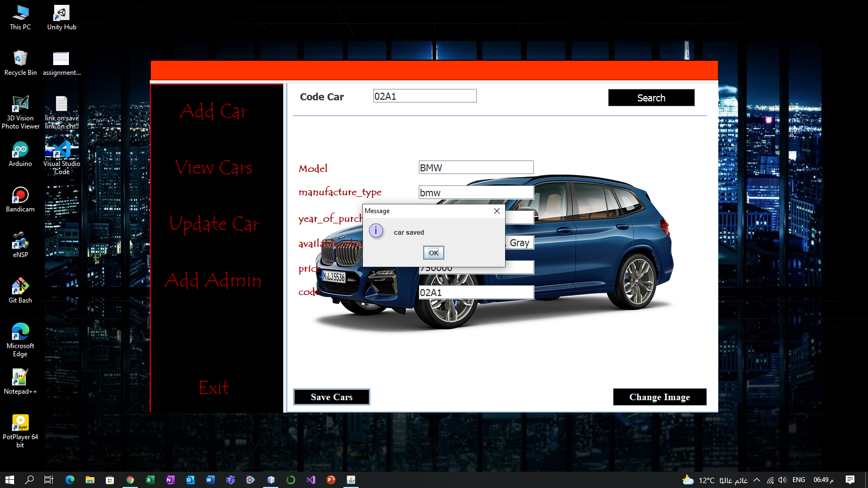Dismiss the car saved message with OK

433,252
